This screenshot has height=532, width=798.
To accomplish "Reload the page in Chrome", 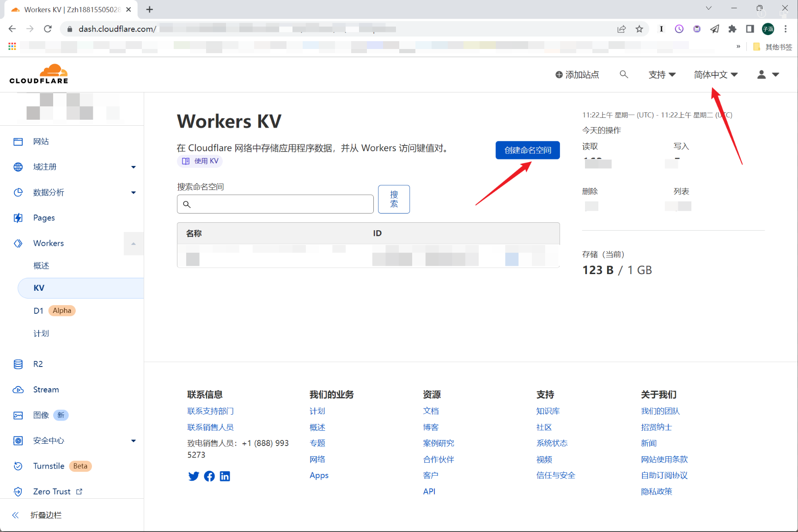I will 48,29.
